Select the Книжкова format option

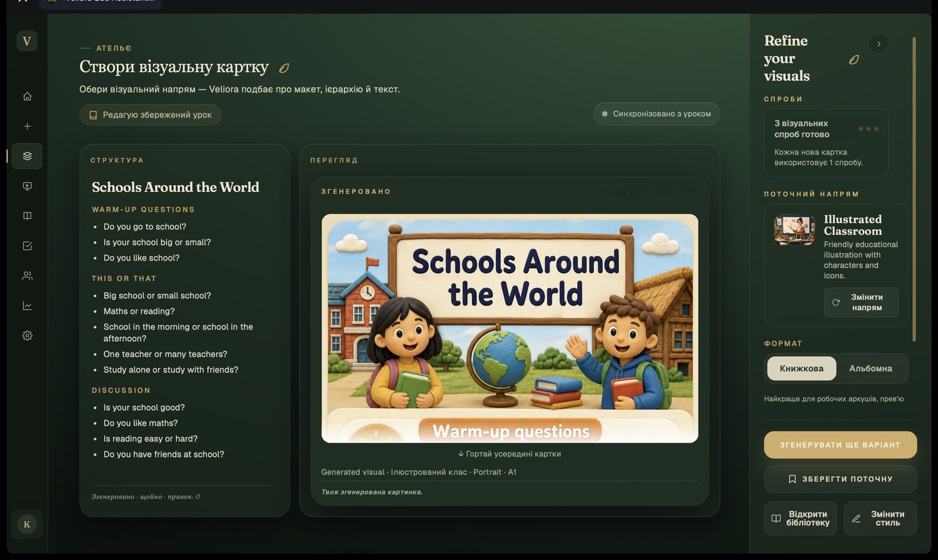coord(802,369)
